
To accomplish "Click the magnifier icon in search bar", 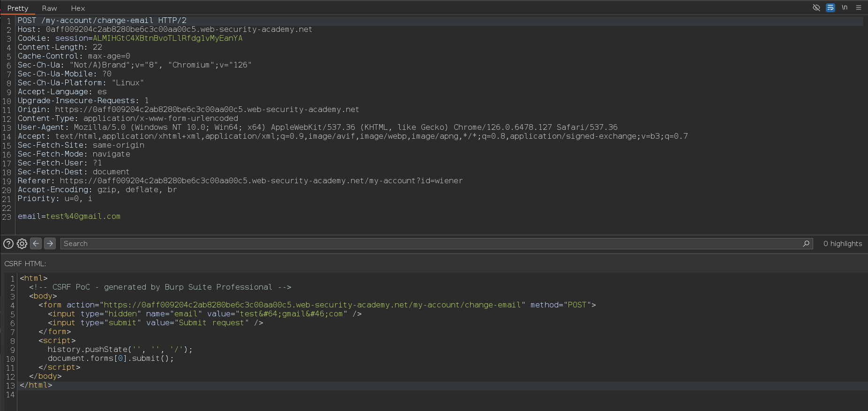I will (806, 244).
